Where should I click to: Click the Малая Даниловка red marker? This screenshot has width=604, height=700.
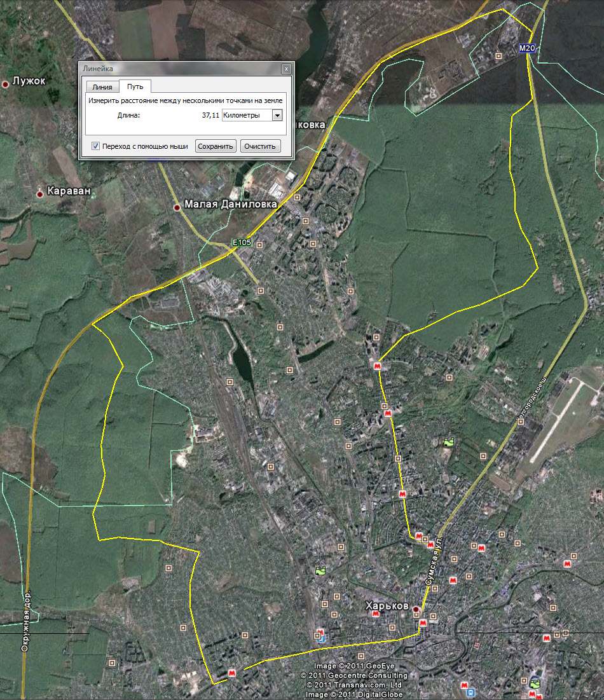(x=177, y=207)
